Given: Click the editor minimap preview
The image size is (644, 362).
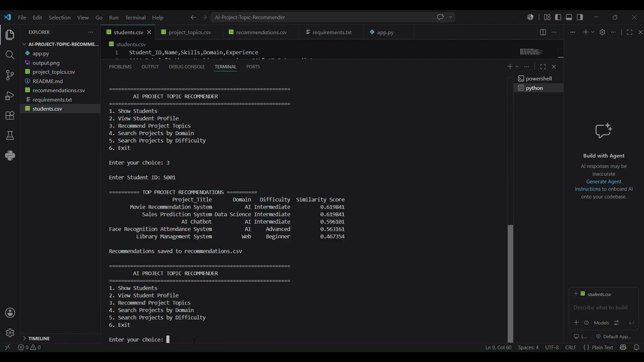Looking at the screenshot, I should pos(531,52).
